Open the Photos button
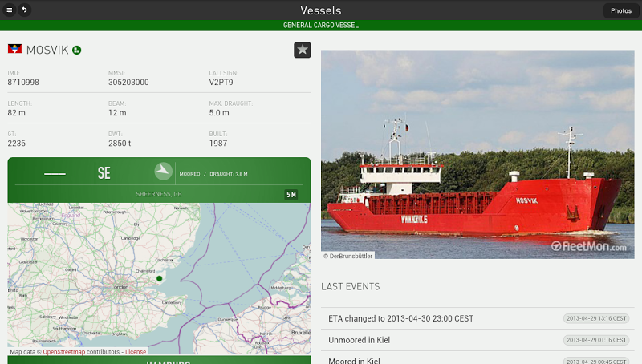The image size is (642, 364). click(x=620, y=10)
